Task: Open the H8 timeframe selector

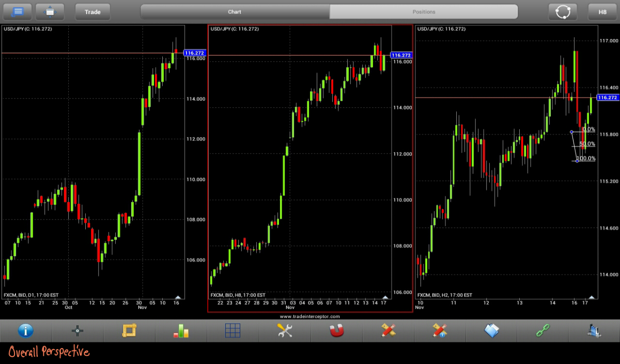Action: tap(602, 11)
